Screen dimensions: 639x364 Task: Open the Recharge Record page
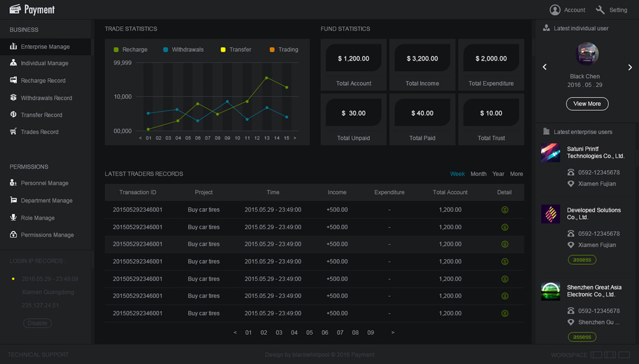tap(43, 81)
